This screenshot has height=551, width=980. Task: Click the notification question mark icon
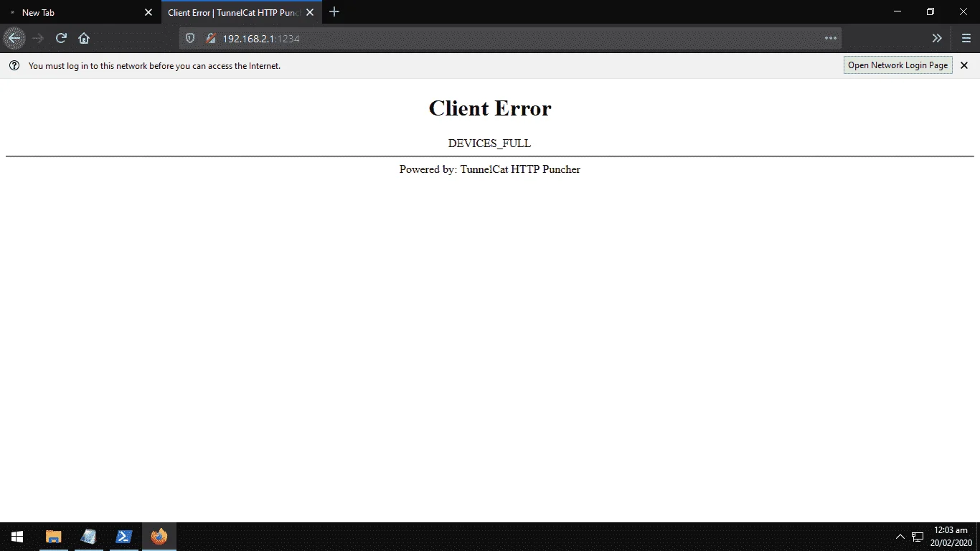tap(14, 65)
